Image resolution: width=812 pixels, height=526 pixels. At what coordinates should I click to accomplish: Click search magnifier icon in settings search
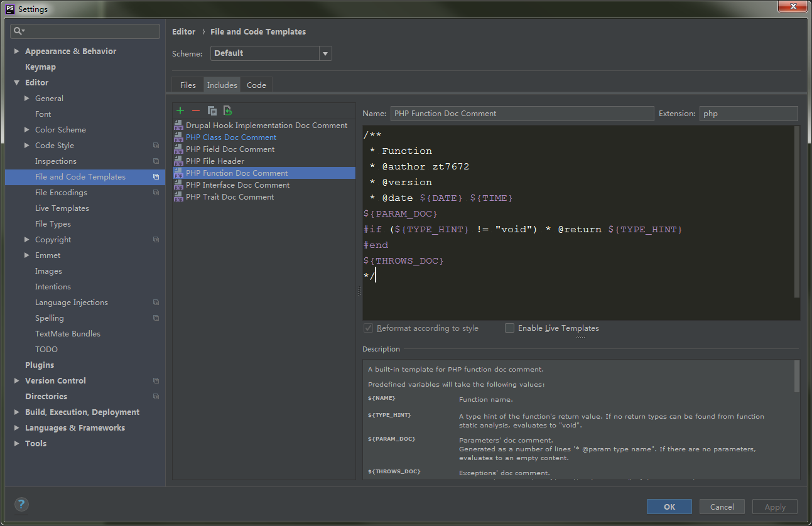(x=19, y=31)
